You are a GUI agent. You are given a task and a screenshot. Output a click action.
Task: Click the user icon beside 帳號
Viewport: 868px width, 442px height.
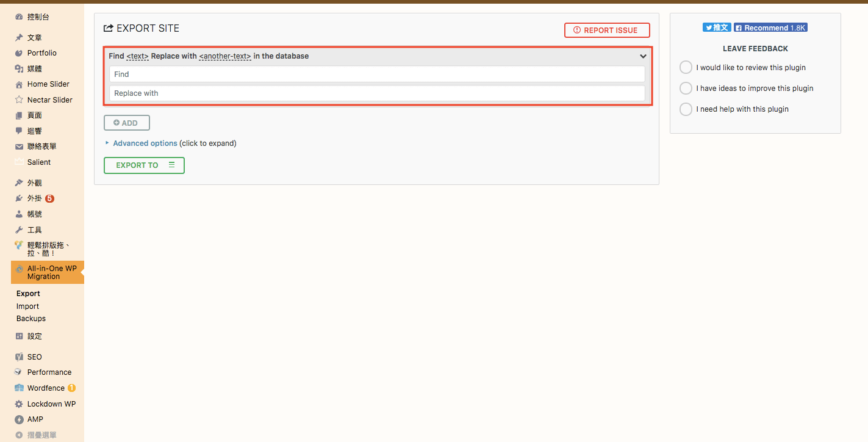coord(19,214)
